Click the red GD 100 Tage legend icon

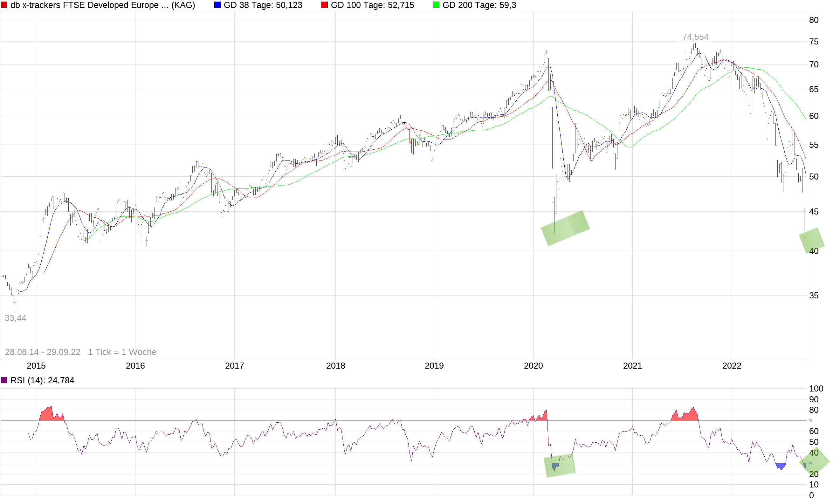click(x=325, y=5)
